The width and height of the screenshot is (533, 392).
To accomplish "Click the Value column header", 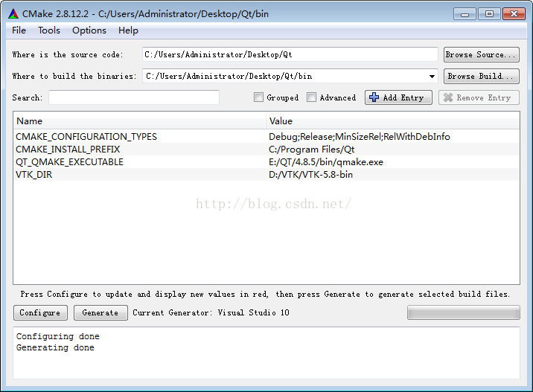I will [x=392, y=121].
